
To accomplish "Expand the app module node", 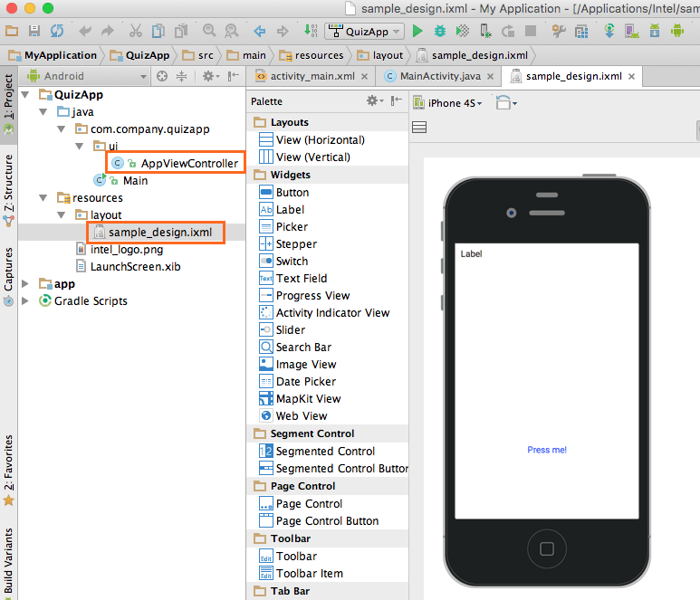I will (x=25, y=284).
